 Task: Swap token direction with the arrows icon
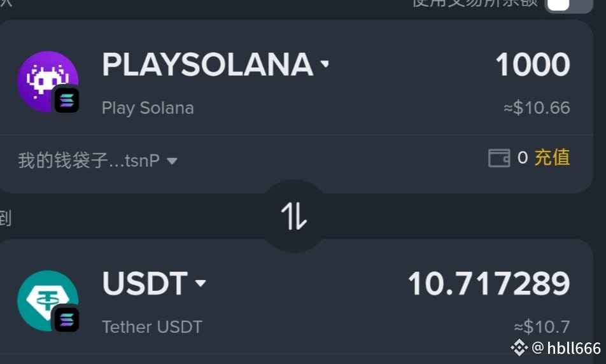(x=294, y=216)
